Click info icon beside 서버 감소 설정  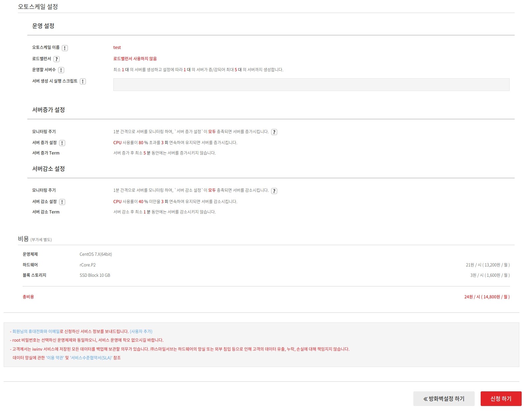62,202
